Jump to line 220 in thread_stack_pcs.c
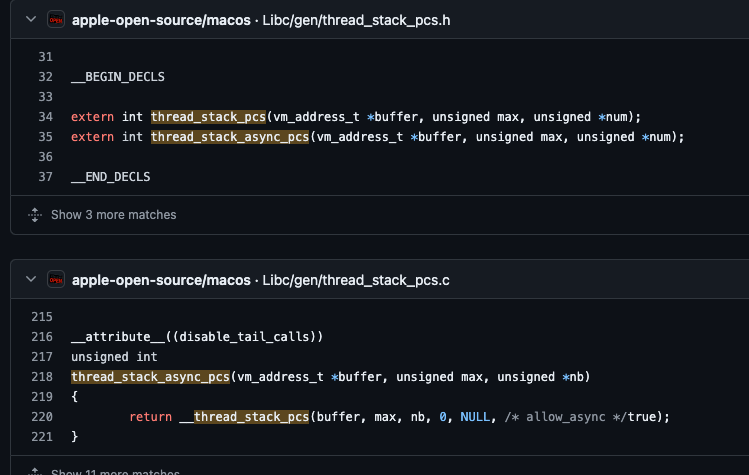This screenshot has height=475, width=749. pyautogui.click(x=42, y=417)
